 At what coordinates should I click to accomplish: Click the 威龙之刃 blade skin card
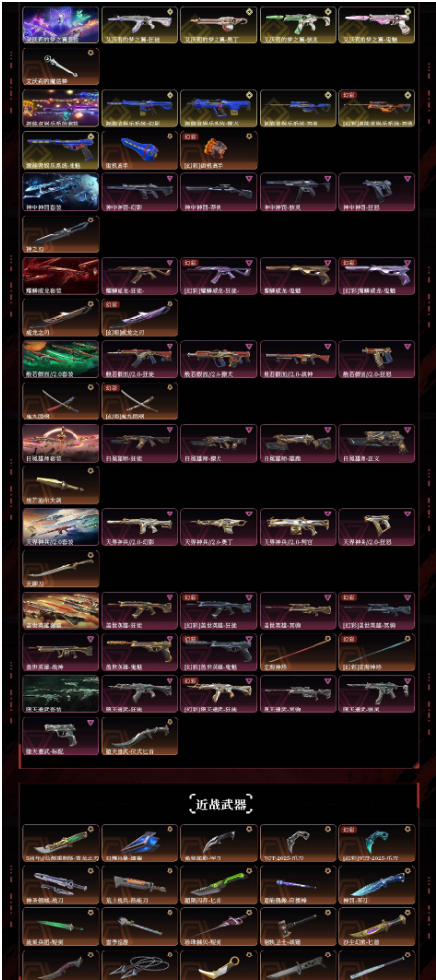tap(61, 318)
